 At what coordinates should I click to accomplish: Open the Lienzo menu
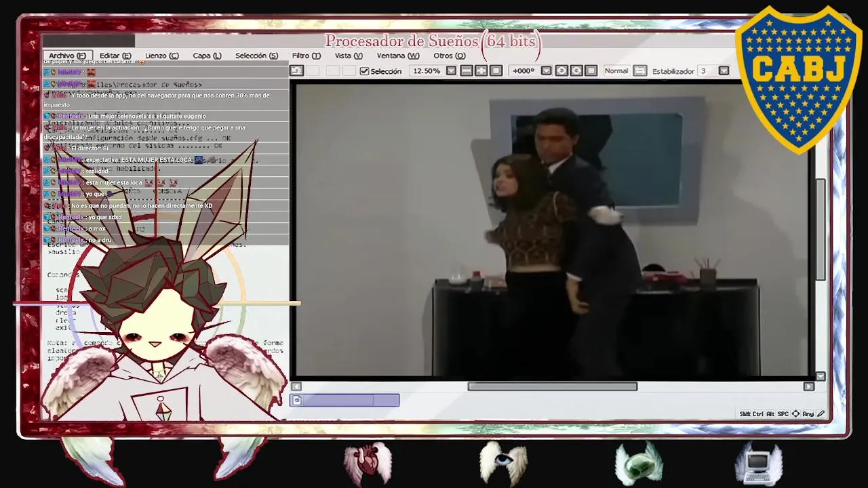[x=161, y=56]
